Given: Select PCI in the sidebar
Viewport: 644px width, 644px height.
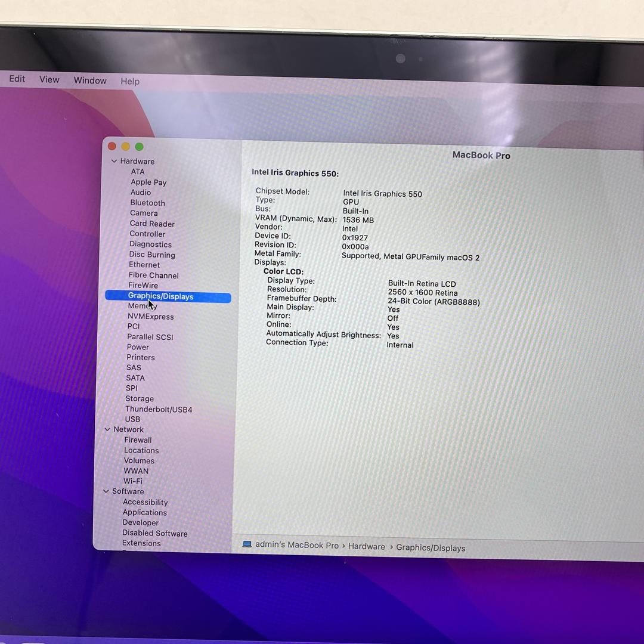Looking at the screenshot, I should (x=134, y=327).
